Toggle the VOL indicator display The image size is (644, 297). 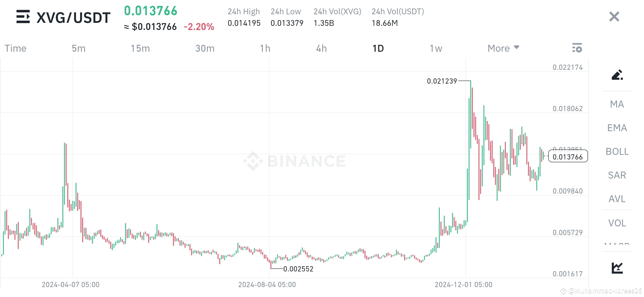(616, 223)
